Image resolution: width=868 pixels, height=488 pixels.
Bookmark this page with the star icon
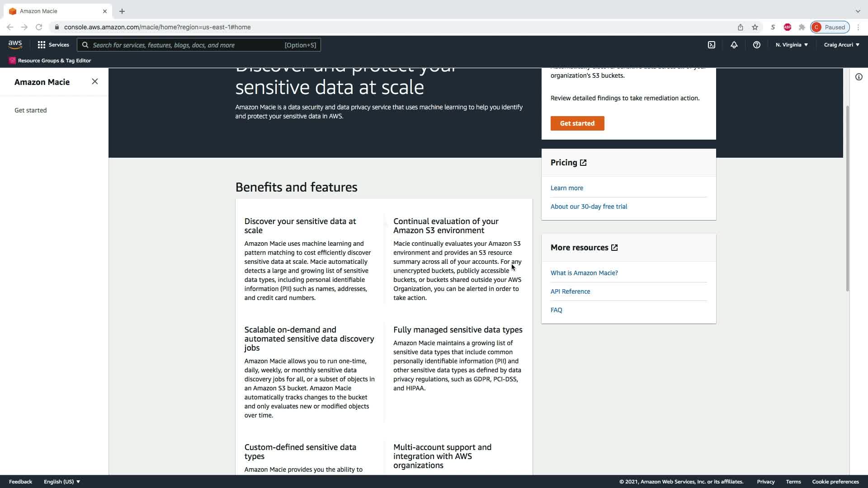(x=755, y=27)
